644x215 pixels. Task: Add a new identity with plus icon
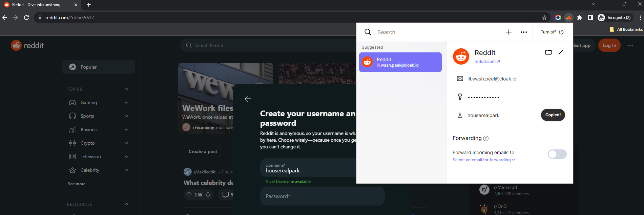509,32
